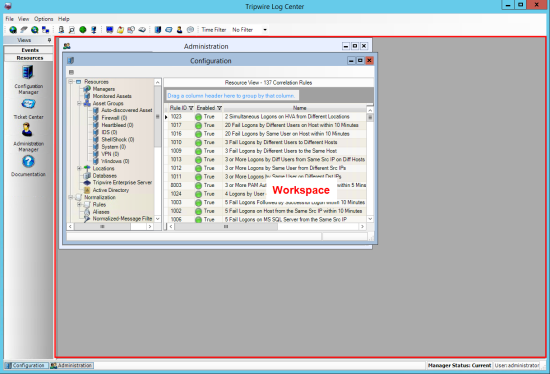Click the green Enabled indicator for rule 1016

pyautogui.click(x=198, y=134)
